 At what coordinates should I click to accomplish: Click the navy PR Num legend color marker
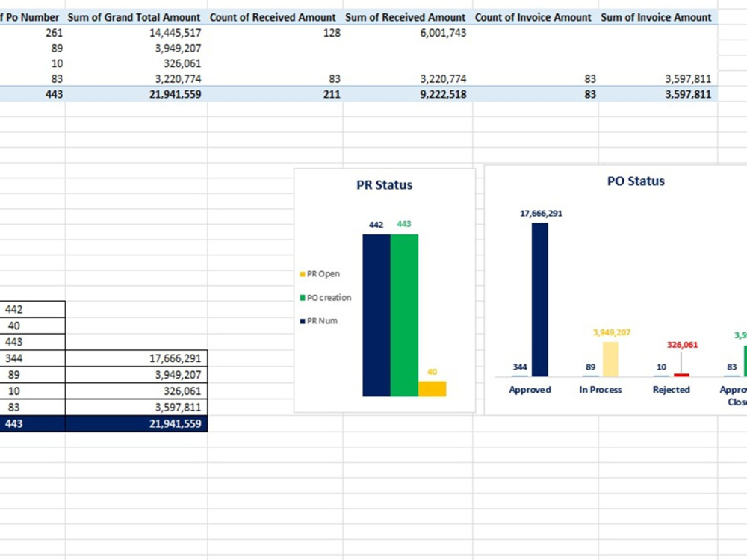[303, 321]
